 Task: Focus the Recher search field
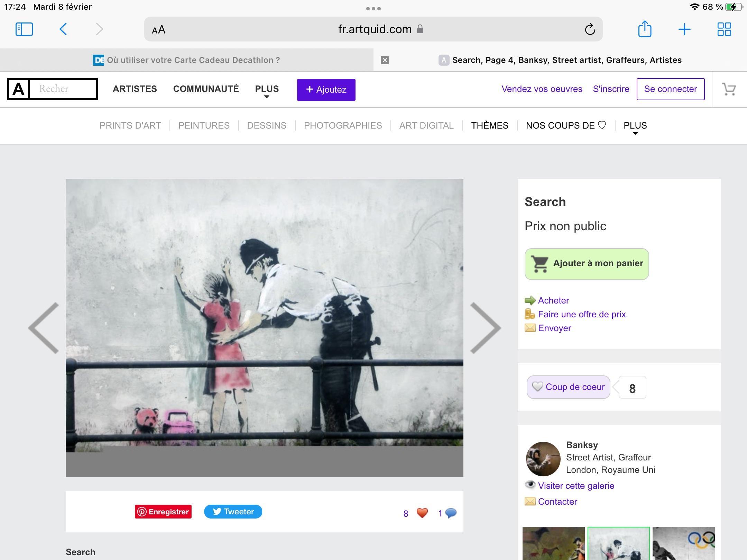[63, 89]
